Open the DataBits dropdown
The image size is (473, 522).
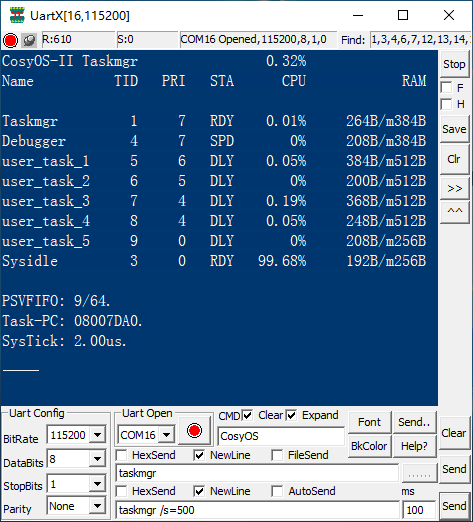pos(97,459)
